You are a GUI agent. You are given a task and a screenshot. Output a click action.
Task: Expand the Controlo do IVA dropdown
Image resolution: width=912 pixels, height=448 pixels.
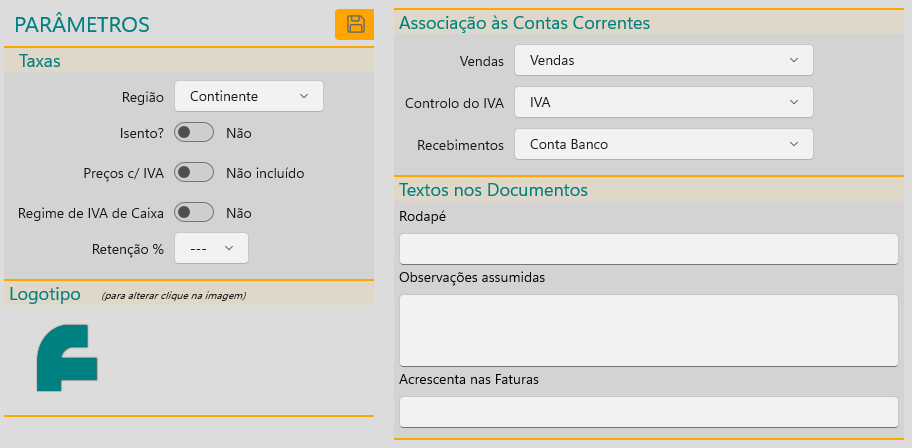coord(663,102)
